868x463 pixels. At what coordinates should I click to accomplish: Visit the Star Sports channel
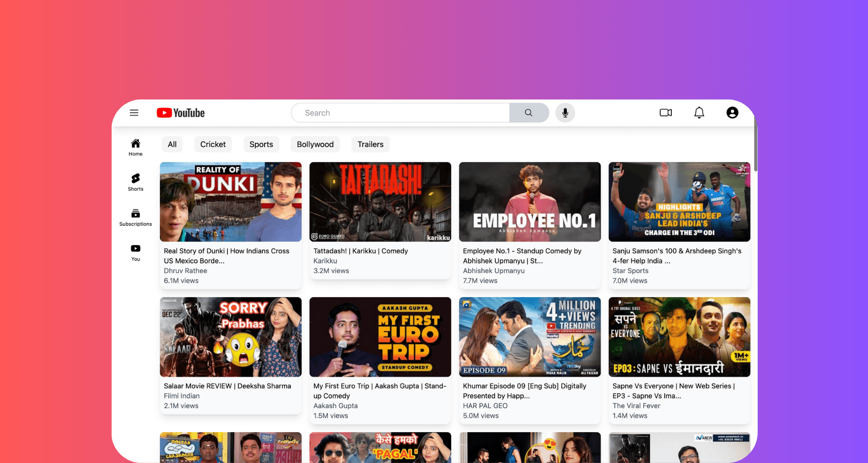pyautogui.click(x=630, y=271)
